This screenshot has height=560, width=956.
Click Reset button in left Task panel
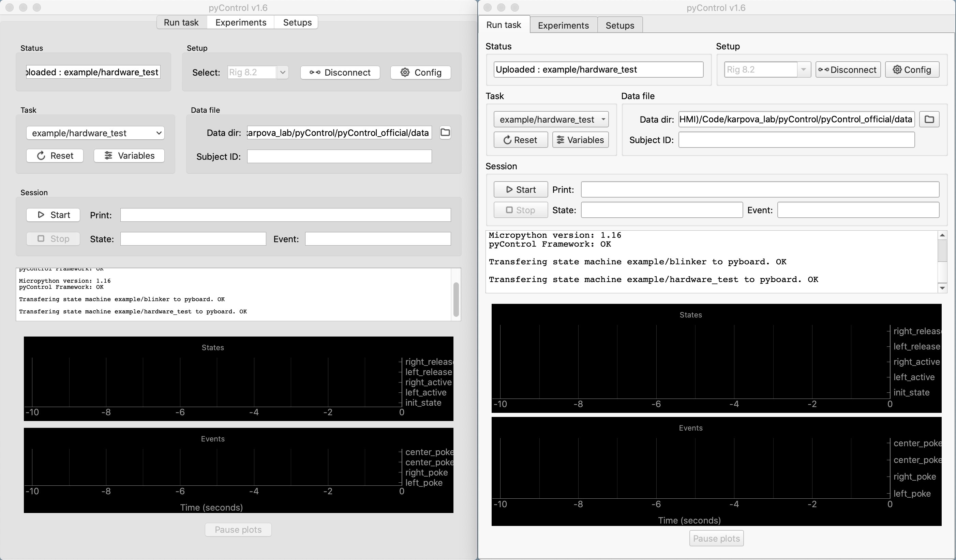click(55, 155)
